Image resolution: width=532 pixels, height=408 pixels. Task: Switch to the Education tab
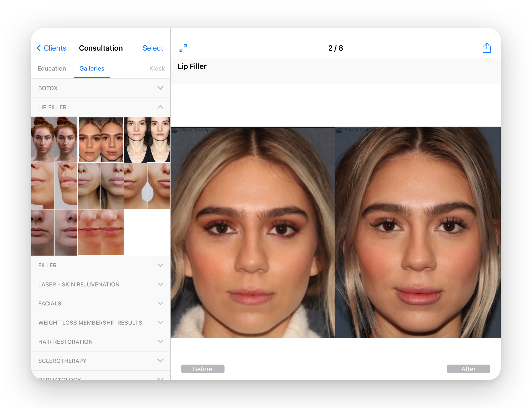(x=52, y=68)
